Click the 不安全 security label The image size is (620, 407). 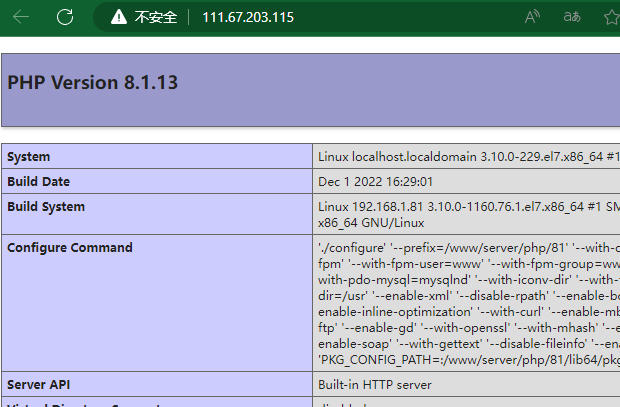(156, 17)
